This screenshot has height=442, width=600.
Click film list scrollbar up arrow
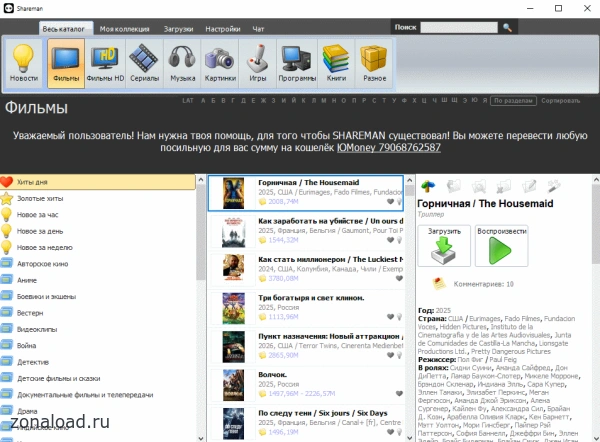click(x=409, y=180)
